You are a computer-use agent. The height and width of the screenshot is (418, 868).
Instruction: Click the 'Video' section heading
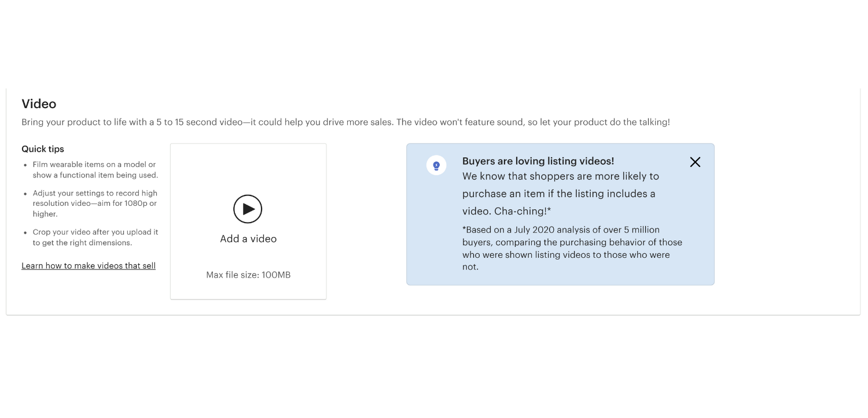click(x=39, y=104)
